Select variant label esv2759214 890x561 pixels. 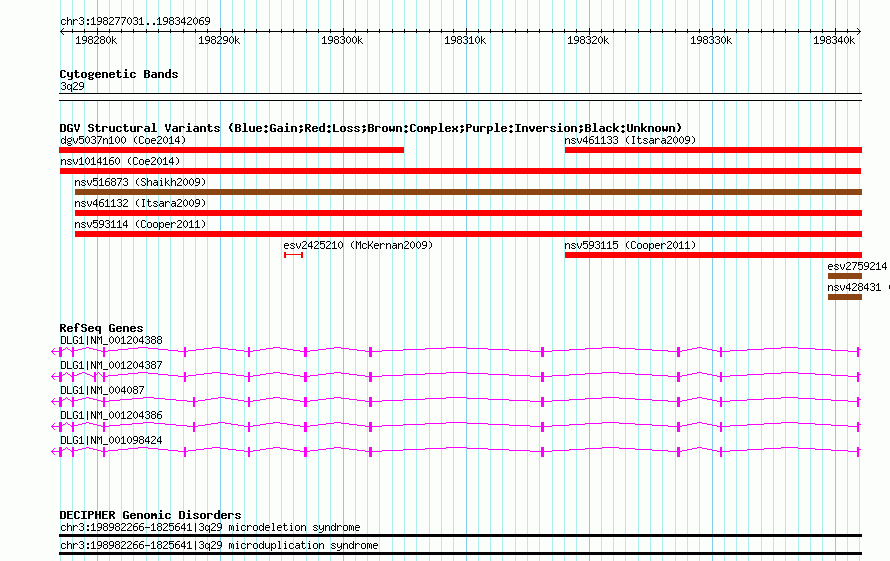[x=857, y=266]
